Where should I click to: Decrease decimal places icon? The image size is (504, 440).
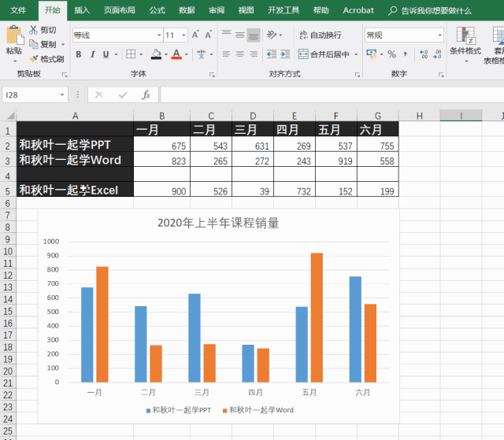437,54
